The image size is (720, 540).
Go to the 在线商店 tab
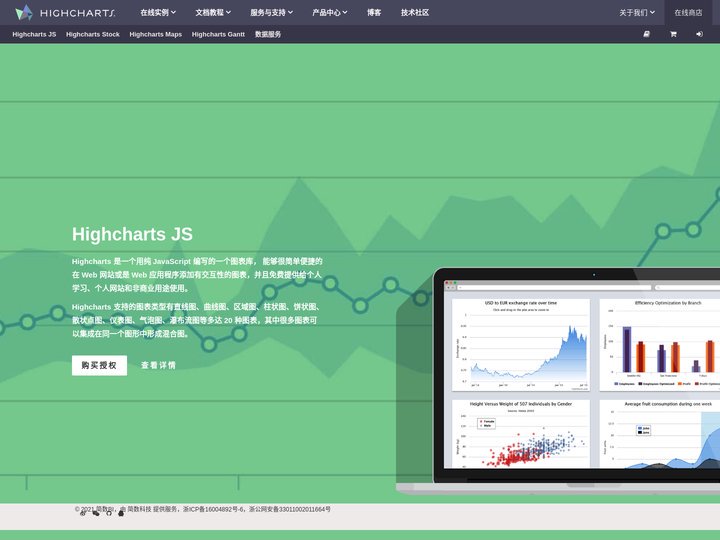pos(688,12)
